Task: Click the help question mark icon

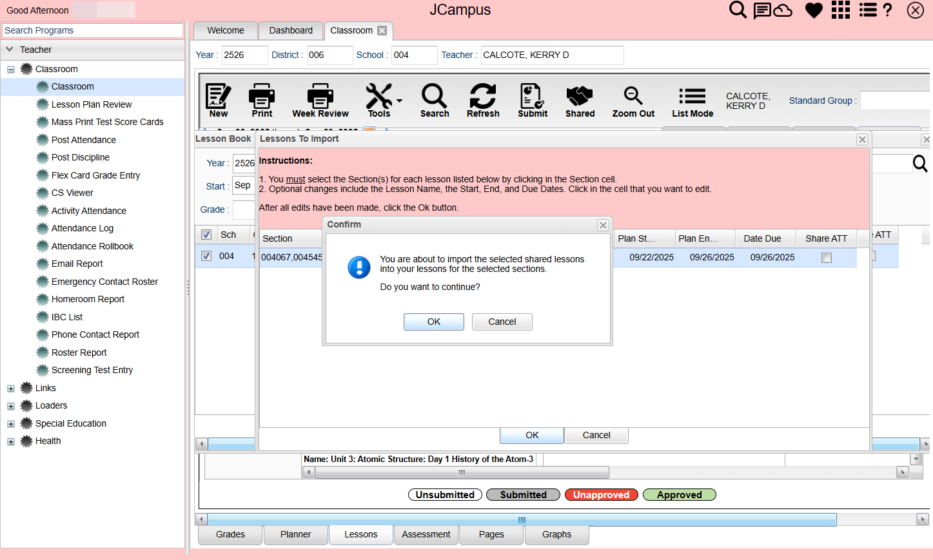Action: [x=888, y=10]
